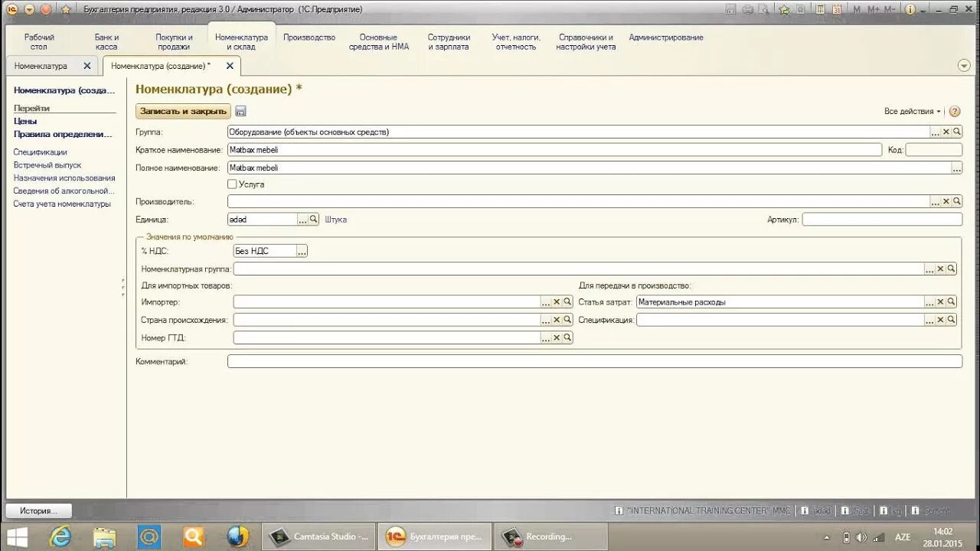Open Группа value with the magnifier icon
Image resolution: width=980 pixels, height=551 pixels.
point(956,132)
